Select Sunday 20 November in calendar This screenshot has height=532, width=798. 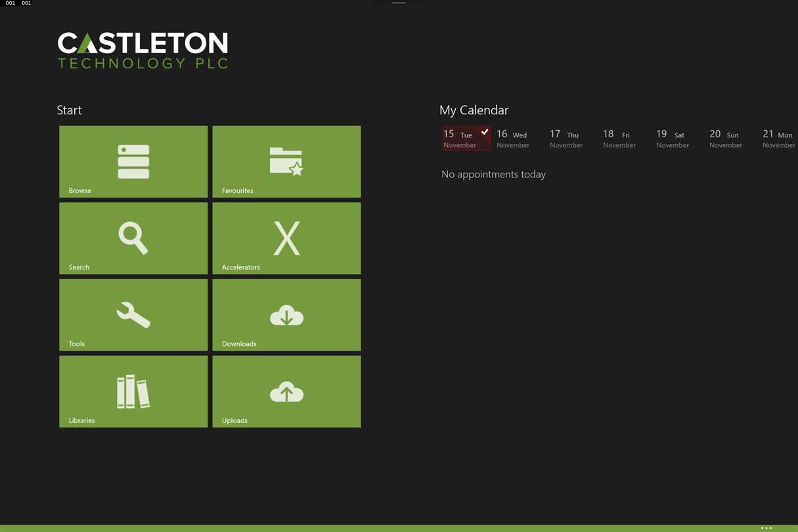click(x=726, y=139)
